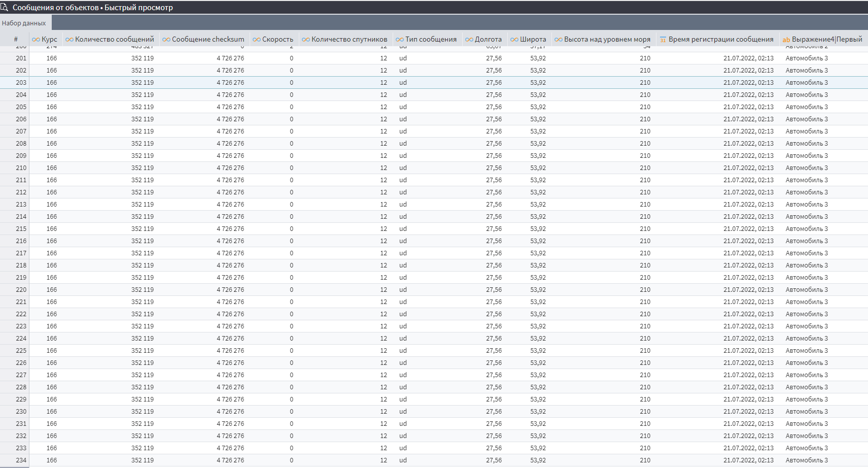This screenshot has width=868, height=468.
Task: Click the numeric icon beside Долгота
Action: (x=469, y=40)
